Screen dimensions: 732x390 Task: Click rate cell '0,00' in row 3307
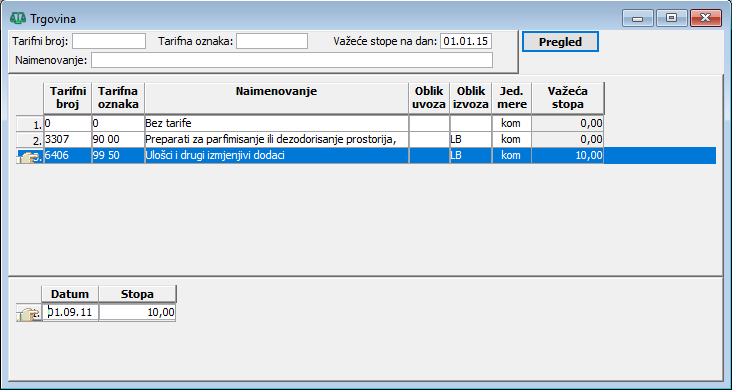click(x=568, y=140)
